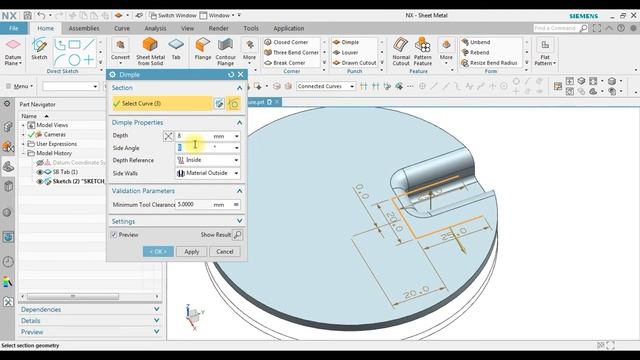640x360 pixels.
Task: Open the Datum Plane tool
Action: coord(13,52)
